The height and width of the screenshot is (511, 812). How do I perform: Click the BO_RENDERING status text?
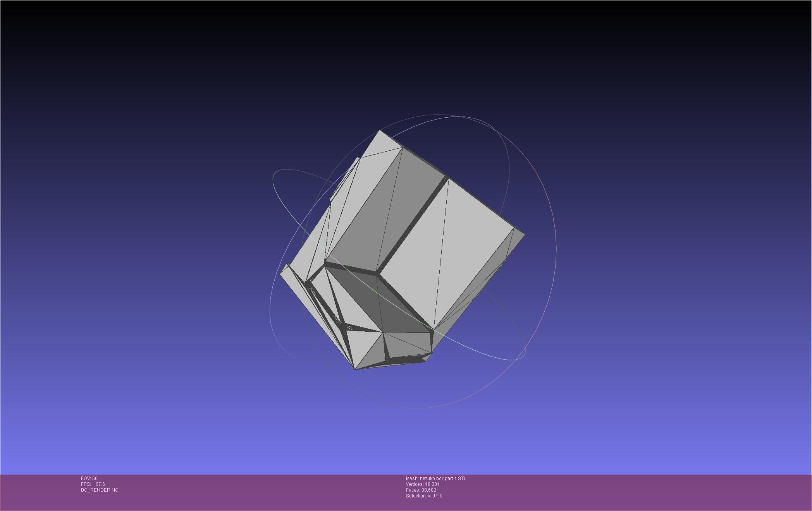[x=100, y=490]
